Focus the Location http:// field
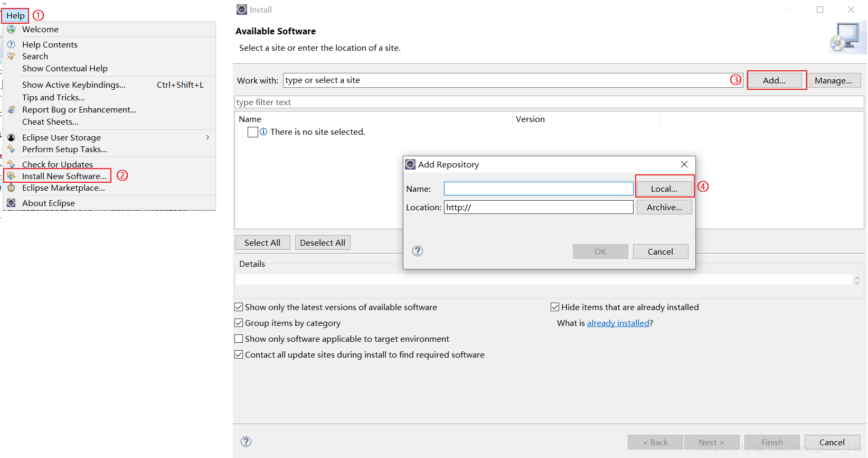This screenshot has width=868, height=458. (x=539, y=207)
